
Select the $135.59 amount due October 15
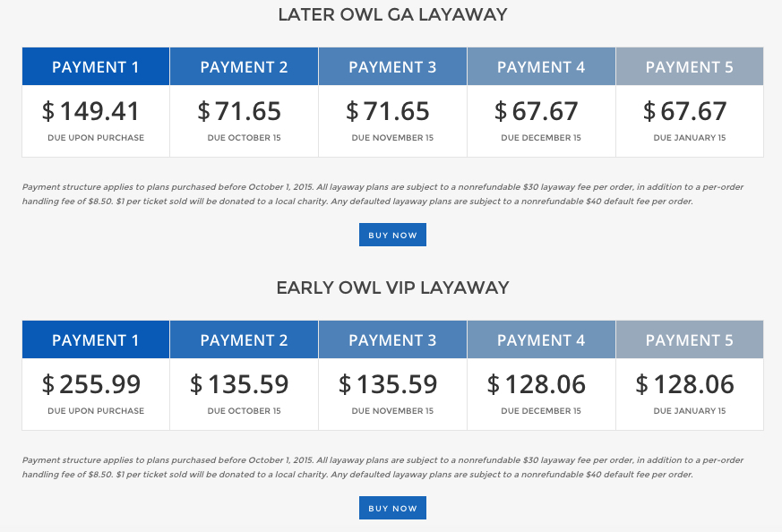(239, 385)
